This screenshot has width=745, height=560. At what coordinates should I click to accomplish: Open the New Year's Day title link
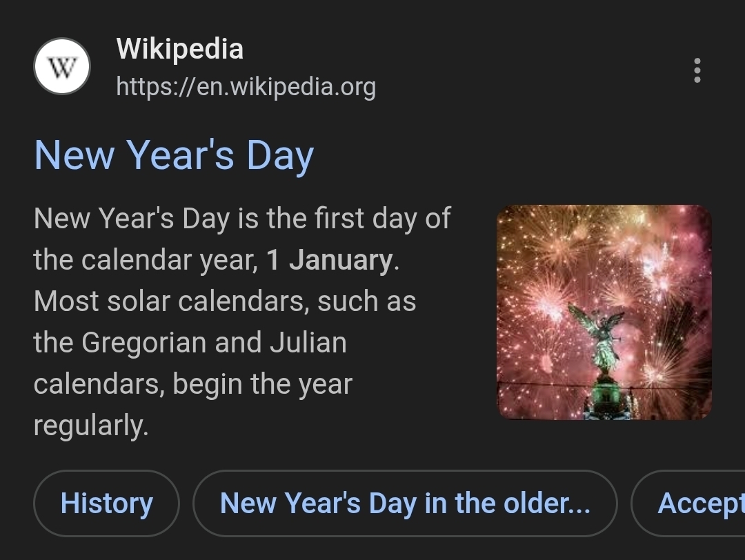pyautogui.click(x=174, y=155)
